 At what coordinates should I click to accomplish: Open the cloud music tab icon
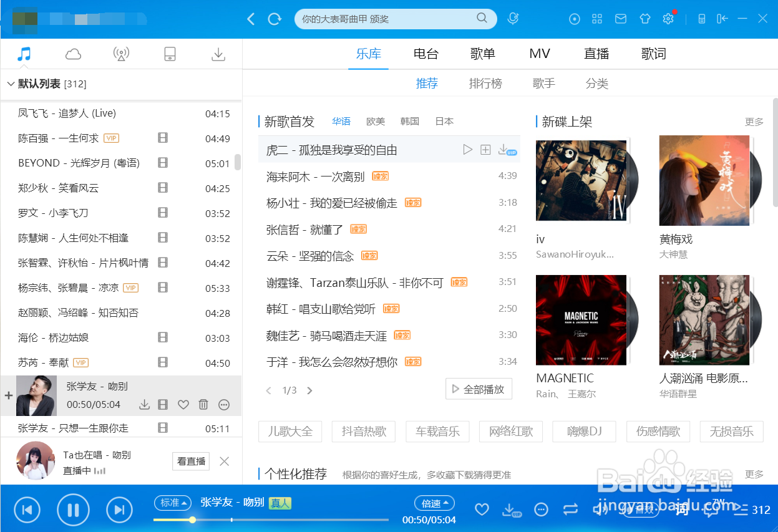73,54
